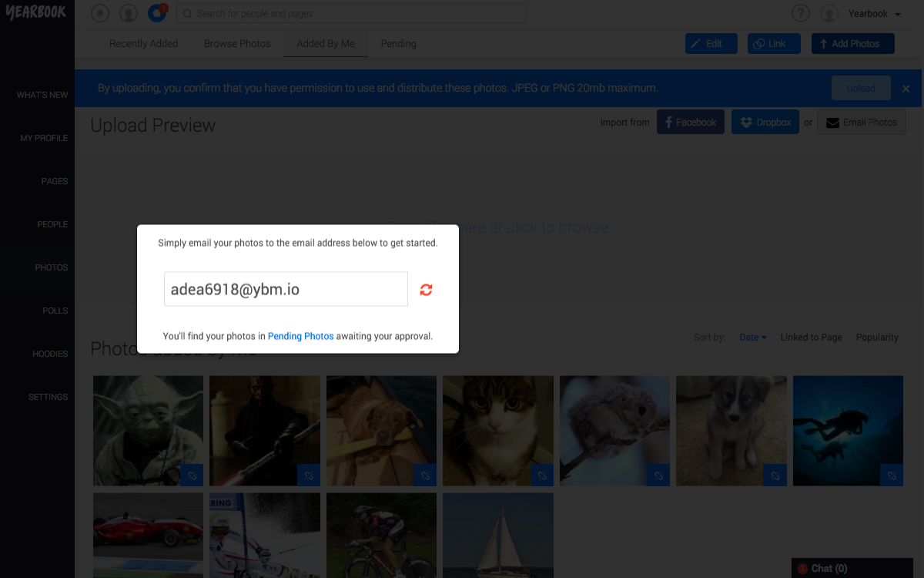Image resolution: width=924 pixels, height=578 pixels.
Task: Open the cyclist photo thumbnail
Action: tap(381, 536)
